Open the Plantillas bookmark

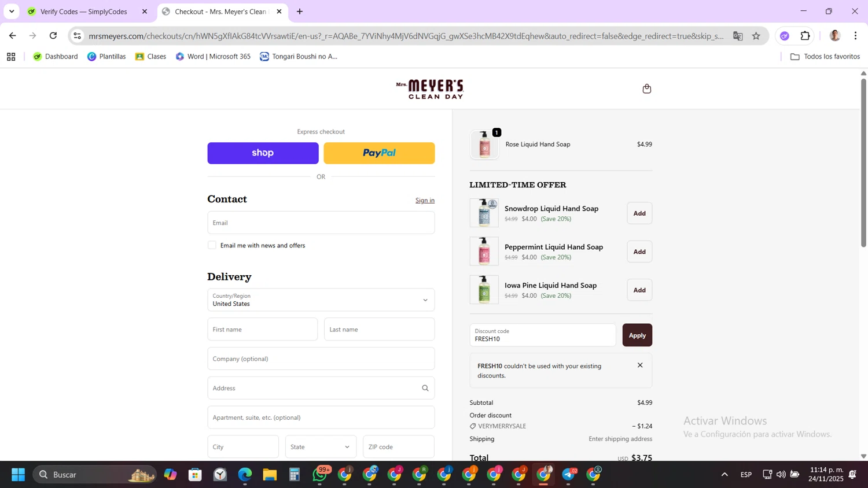[x=106, y=57]
